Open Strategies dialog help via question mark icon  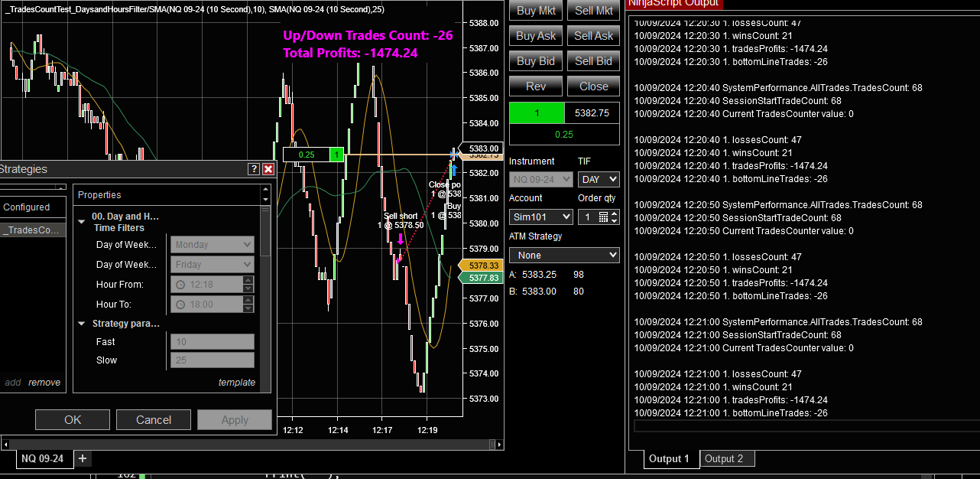tap(255, 169)
